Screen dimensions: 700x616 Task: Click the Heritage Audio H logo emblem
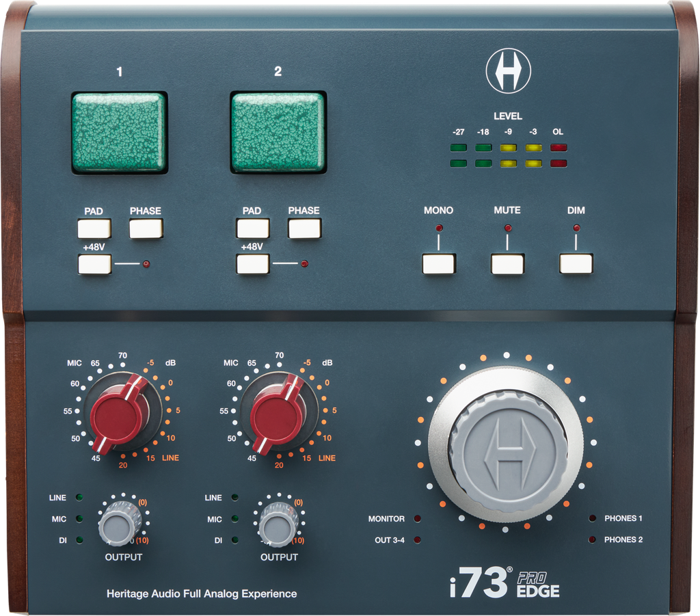508,71
